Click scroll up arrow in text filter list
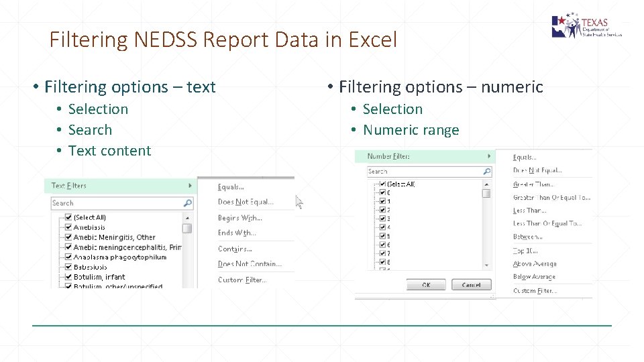The width and height of the screenshot is (644, 362). pos(187,217)
